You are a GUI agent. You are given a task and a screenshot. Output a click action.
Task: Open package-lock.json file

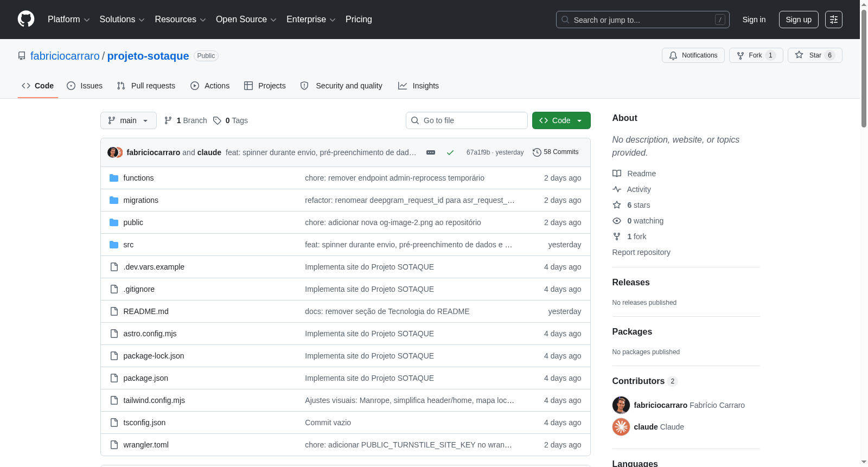pos(154,356)
